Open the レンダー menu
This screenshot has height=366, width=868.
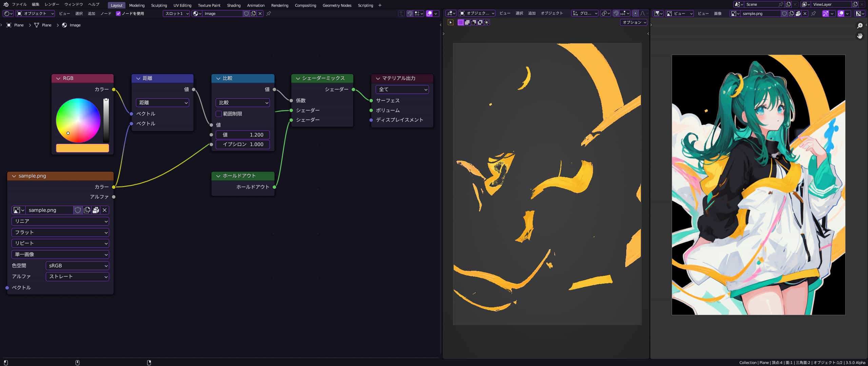coord(52,4)
